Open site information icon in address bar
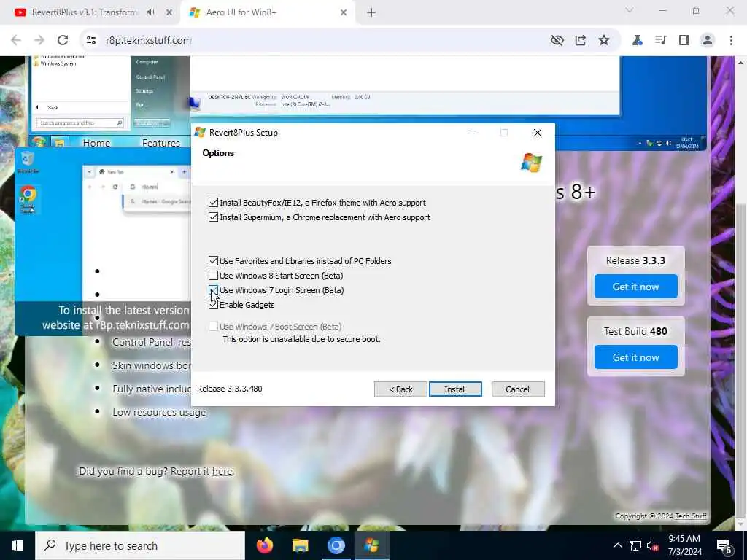Viewport: 747px width, 560px height. point(91,41)
